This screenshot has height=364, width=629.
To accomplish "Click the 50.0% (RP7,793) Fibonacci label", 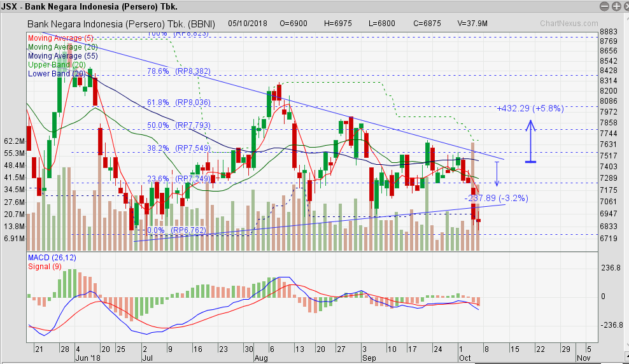I will pos(178,125).
